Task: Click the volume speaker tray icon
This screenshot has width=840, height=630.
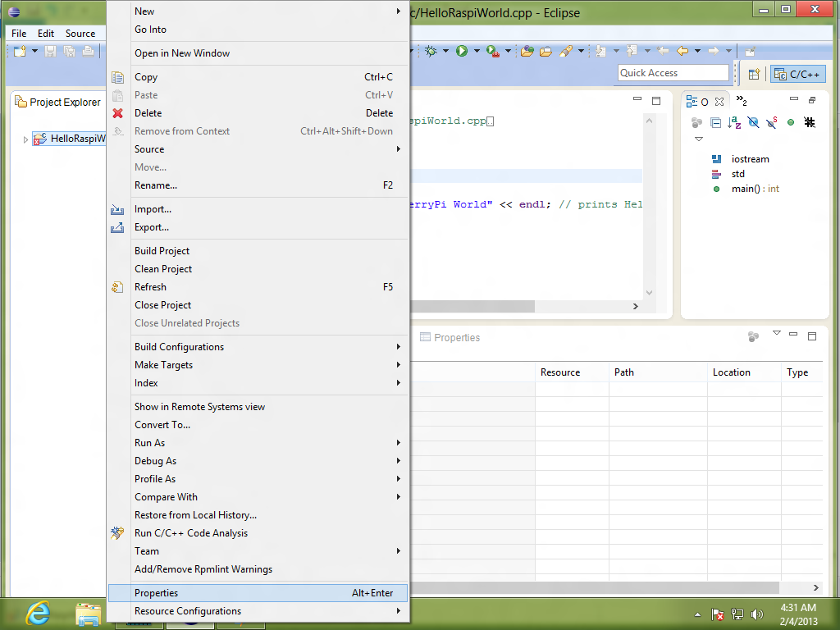Action: [757, 614]
